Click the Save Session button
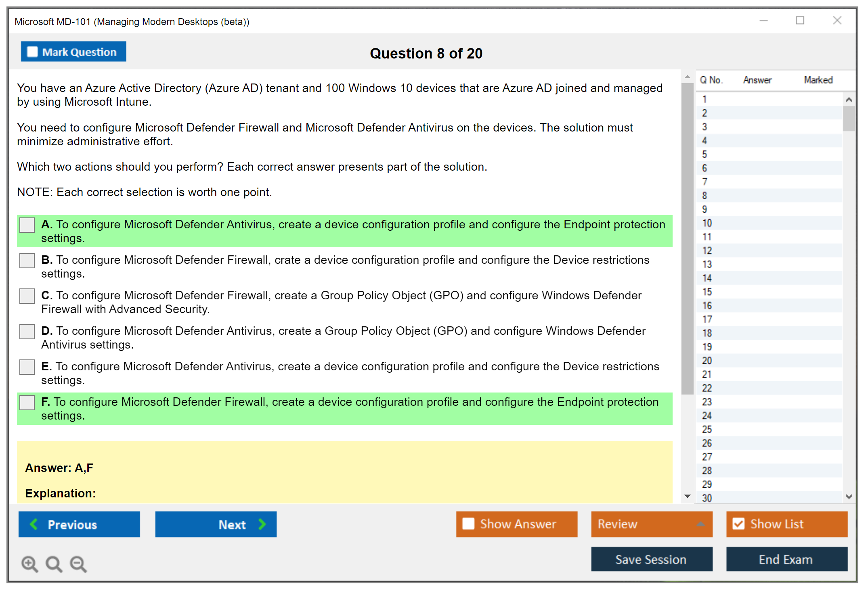This screenshot has width=868, height=593. click(x=651, y=559)
